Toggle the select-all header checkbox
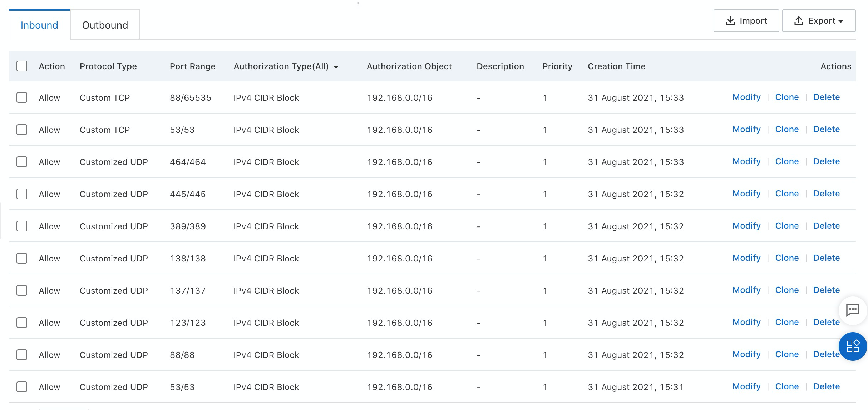This screenshot has width=868, height=410. point(22,66)
